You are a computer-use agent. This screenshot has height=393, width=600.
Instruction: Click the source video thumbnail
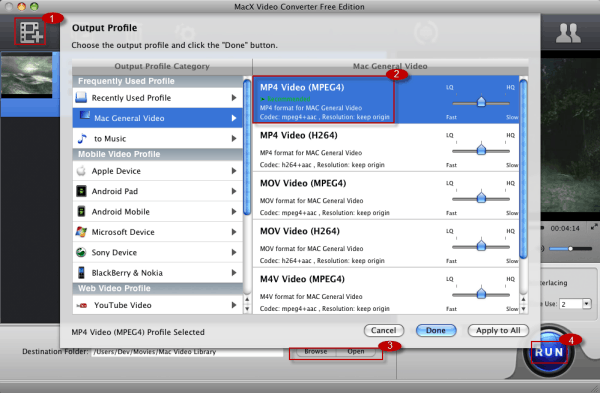click(27, 75)
